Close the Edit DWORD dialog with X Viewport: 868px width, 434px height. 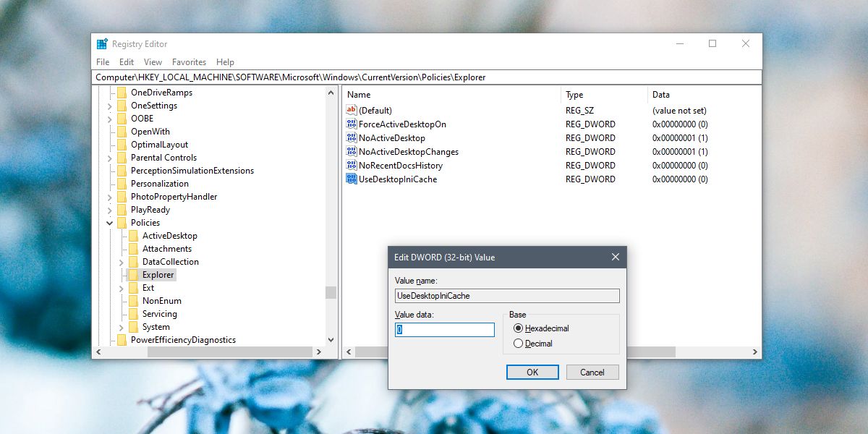point(615,257)
